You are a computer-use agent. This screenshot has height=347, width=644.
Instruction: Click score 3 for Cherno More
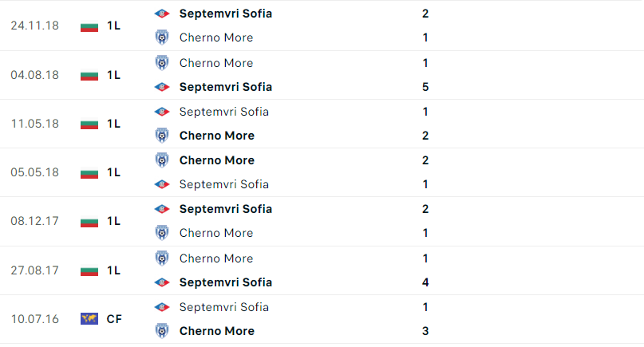coord(425,331)
